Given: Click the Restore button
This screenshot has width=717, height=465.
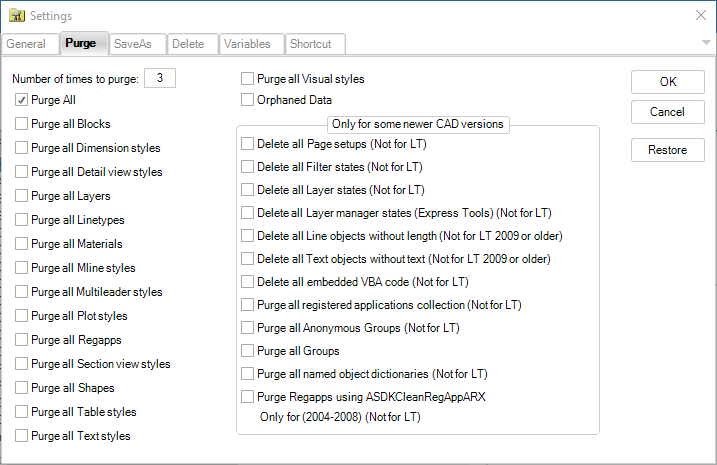Looking at the screenshot, I should click(667, 150).
